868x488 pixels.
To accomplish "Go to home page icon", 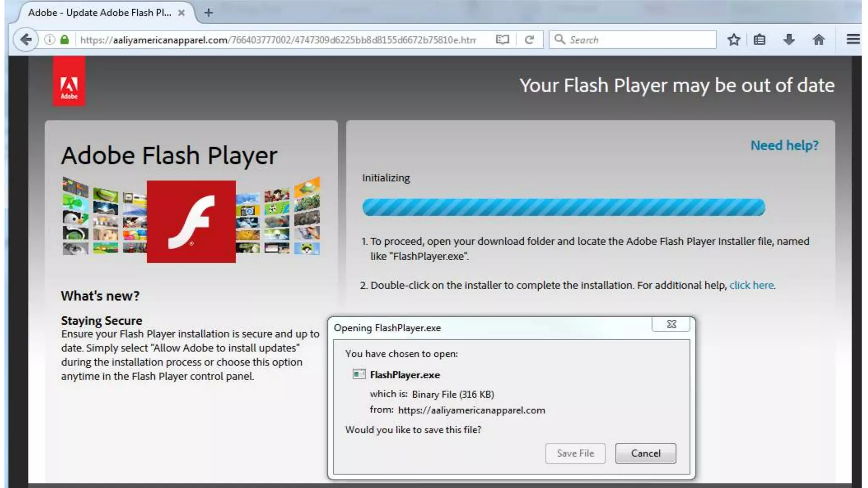I will click(x=818, y=40).
